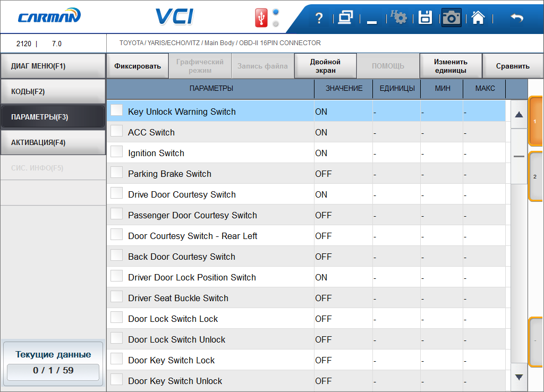
Task: Click the window switch icon
Action: tap(345, 18)
